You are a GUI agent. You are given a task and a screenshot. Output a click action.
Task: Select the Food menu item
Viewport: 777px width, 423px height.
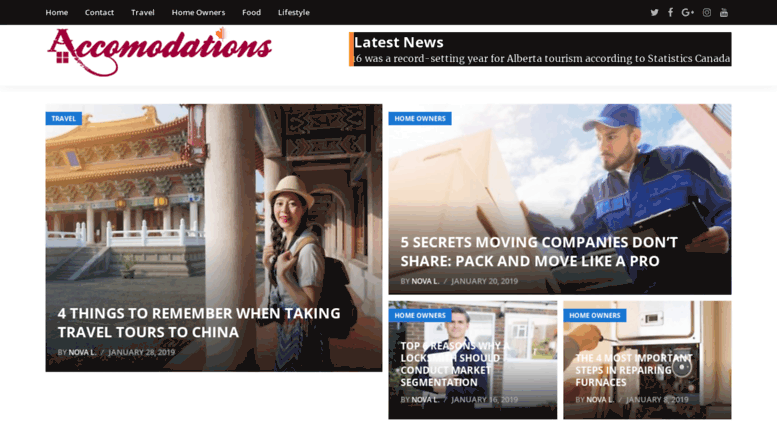(251, 12)
